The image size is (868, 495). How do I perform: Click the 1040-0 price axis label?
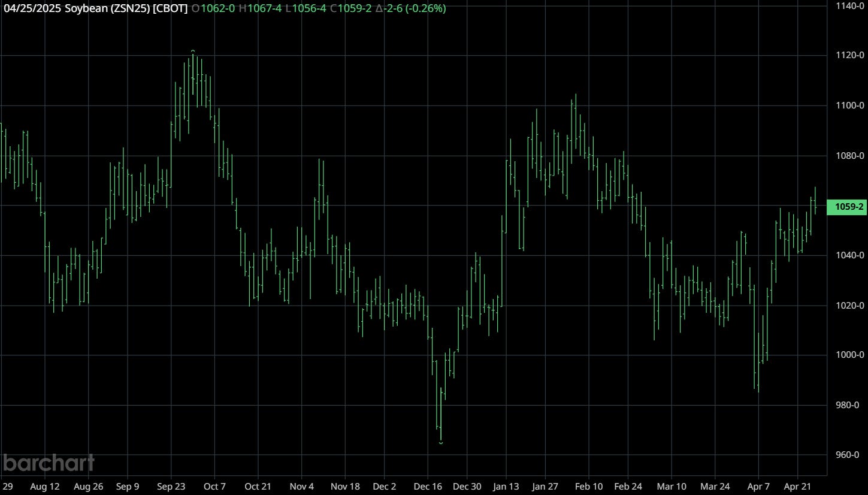849,255
